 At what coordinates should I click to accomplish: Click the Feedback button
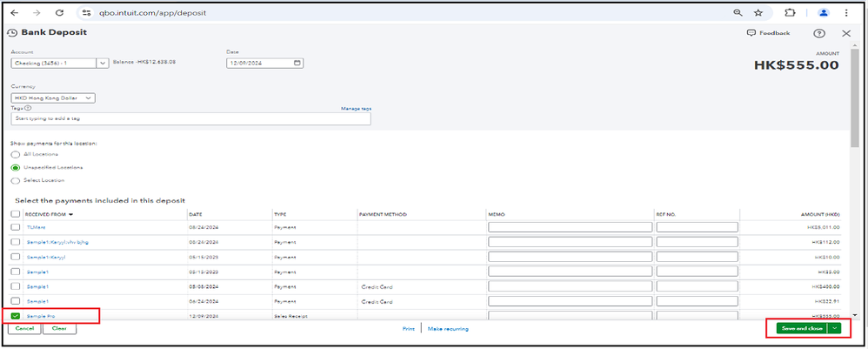[768, 33]
